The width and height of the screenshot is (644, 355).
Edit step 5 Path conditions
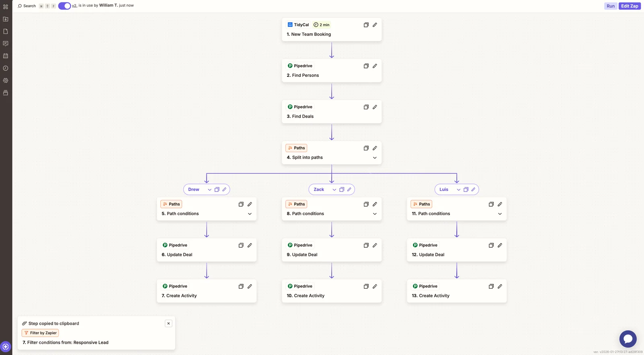pyautogui.click(x=250, y=204)
